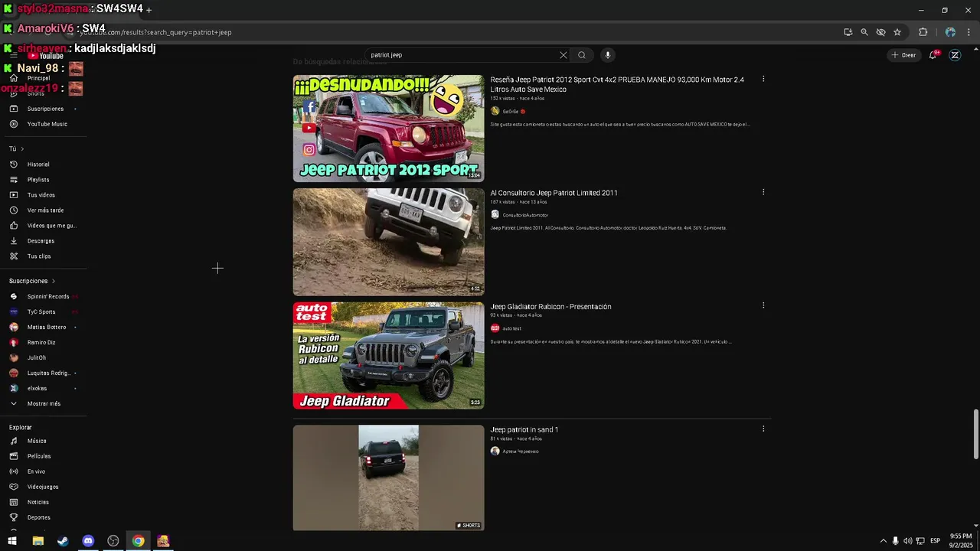Open zoom magnifier icon in address bar

pos(864,32)
